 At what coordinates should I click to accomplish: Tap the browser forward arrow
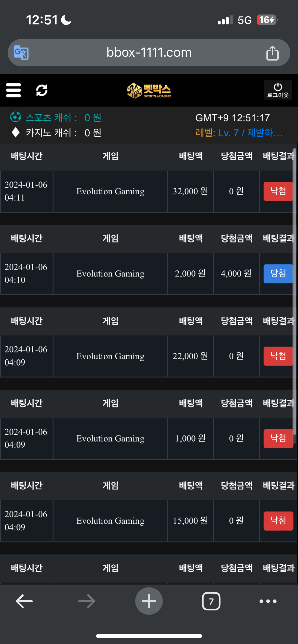(x=87, y=601)
